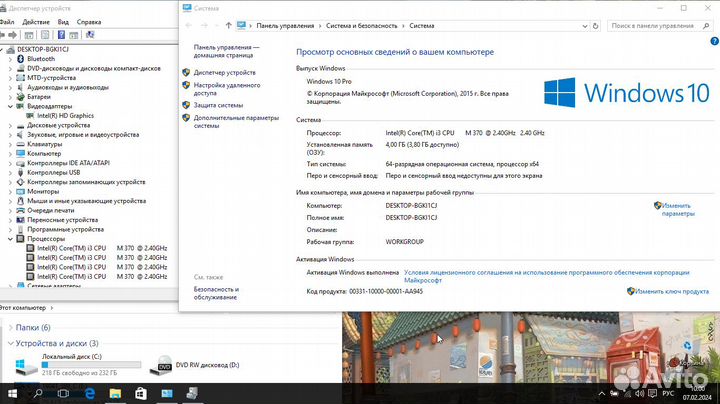Click the Device Manager forward arrow toolbar icon
This screenshot has height=404, width=720.
[12, 35]
